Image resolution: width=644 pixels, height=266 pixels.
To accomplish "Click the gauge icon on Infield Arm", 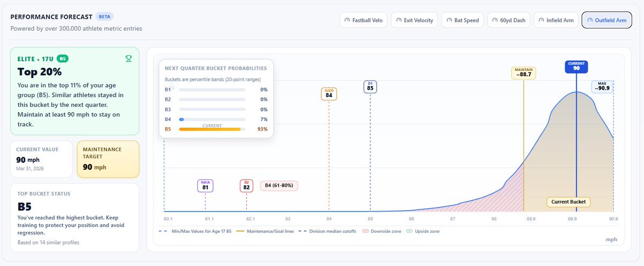I will (x=541, y=20).
